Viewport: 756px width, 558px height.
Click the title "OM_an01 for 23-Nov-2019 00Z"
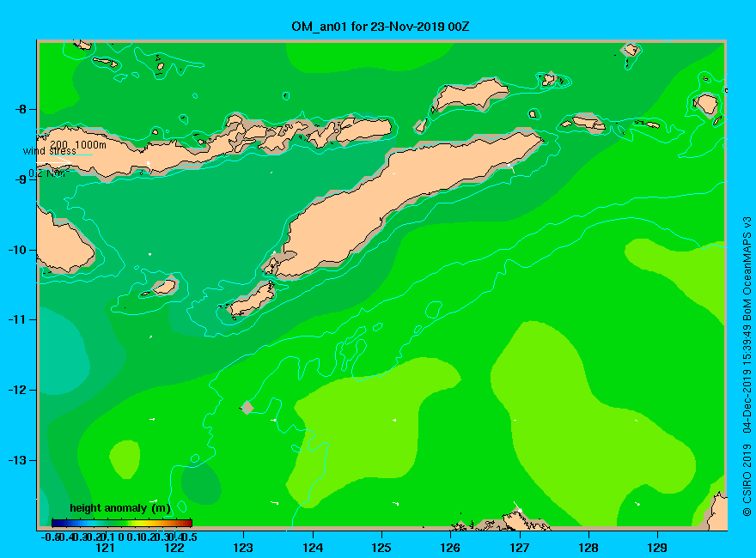click(x=380, y=27)
